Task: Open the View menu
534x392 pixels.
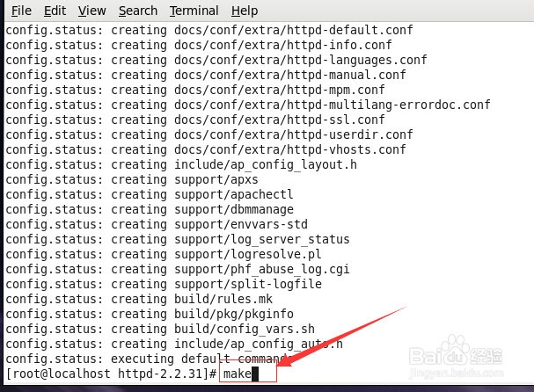Action: (91, 11)
